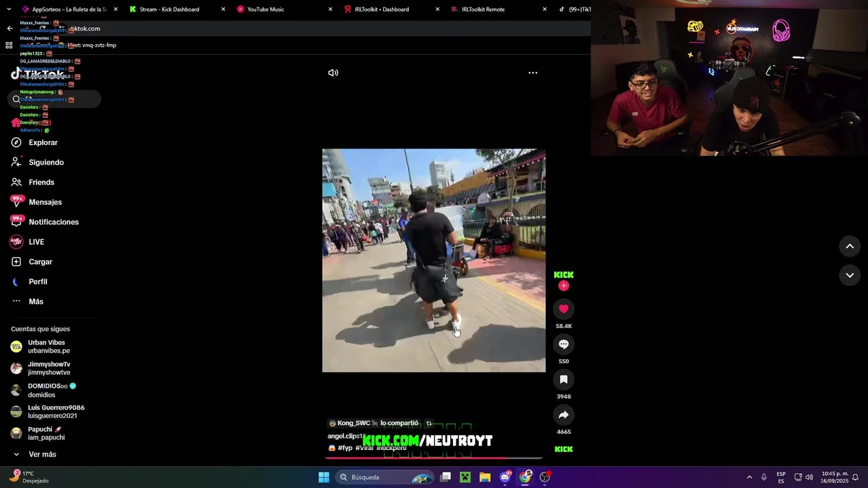This screenshot has height=488, width=868.
Task: Show hidden system tray icons
Action: tap(749, 477)
